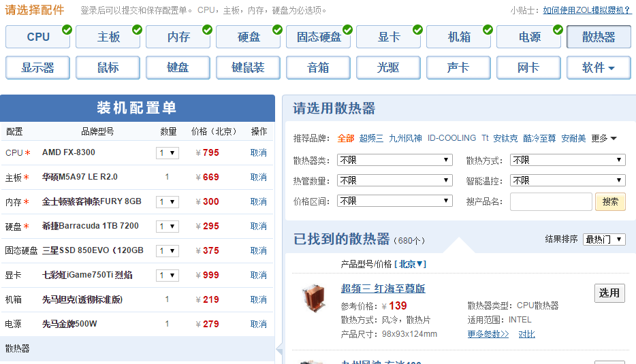The width and height of the screenshot is (636, 364).
Task: Change the CPU quantity dropdown
Action: [x=168, y=153]
